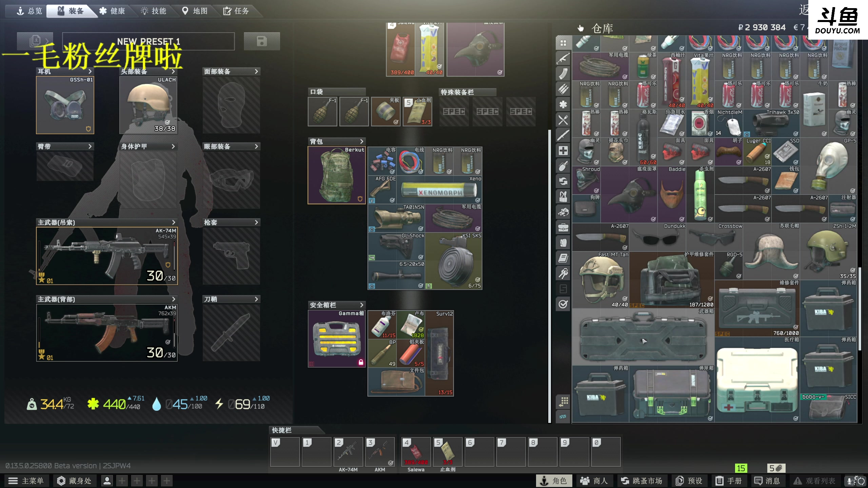The image size is (868, 488).
Task: Filter stash by body armor vest icon
Action: pos(563,243)
